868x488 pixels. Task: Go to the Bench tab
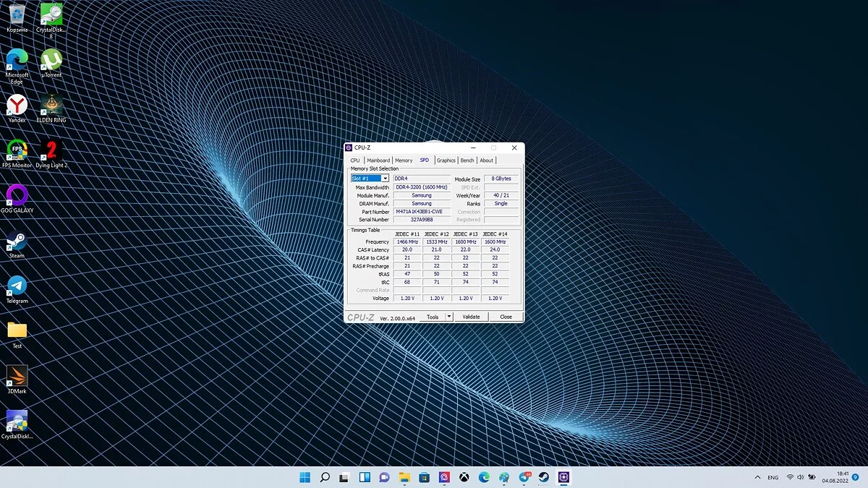(467, 160)
